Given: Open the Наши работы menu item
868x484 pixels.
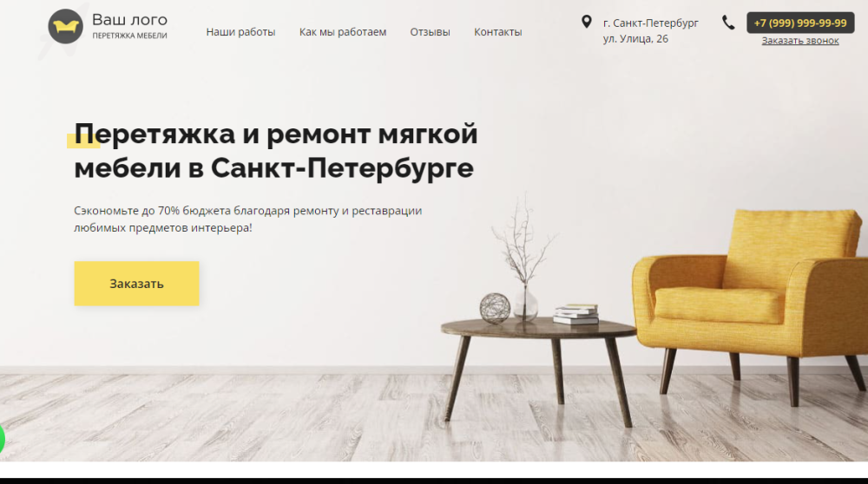Looking at the screenshot, I should point(240,32).
